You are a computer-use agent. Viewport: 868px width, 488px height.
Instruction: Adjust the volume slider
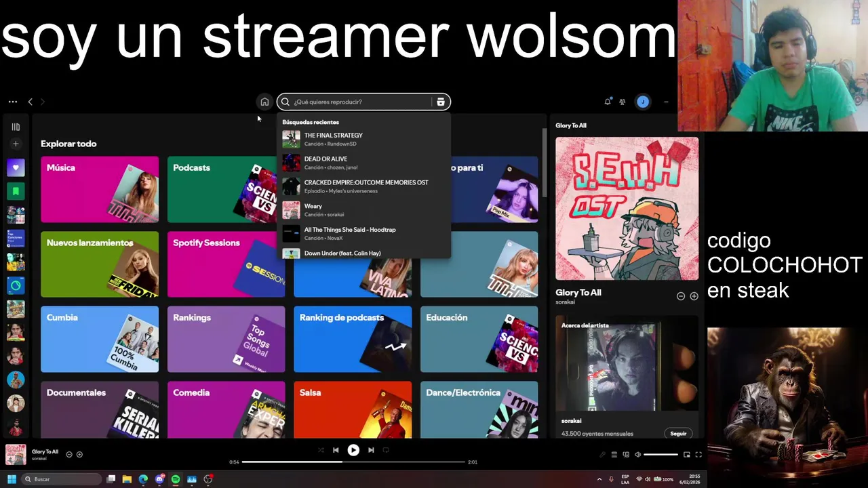tap(660, 455)
